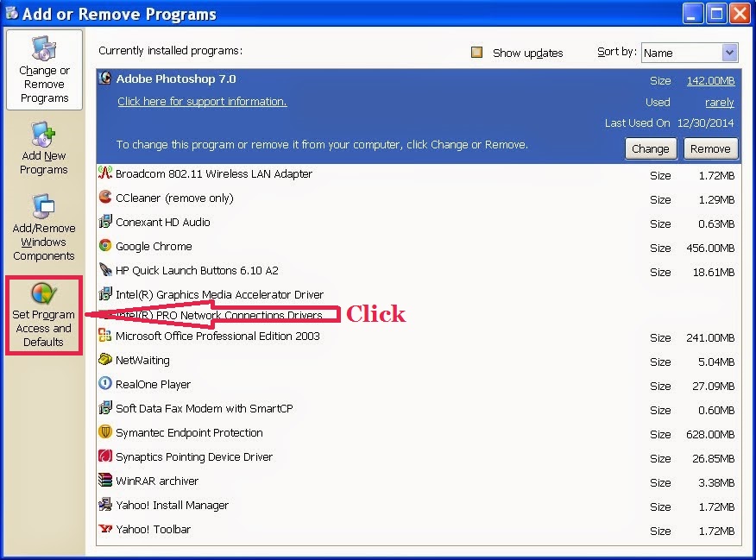Click the Broadcom Wireless LAN Adapter icon

click(x=105, y=173)
